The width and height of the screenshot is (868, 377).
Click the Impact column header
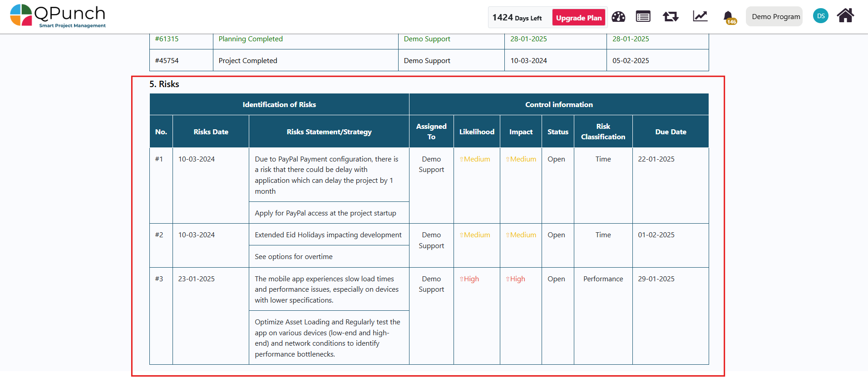pos(521,132)
